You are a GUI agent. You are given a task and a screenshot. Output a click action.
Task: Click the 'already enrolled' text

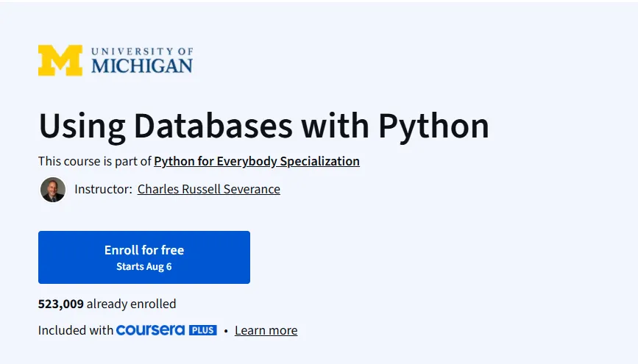point(132,304)
